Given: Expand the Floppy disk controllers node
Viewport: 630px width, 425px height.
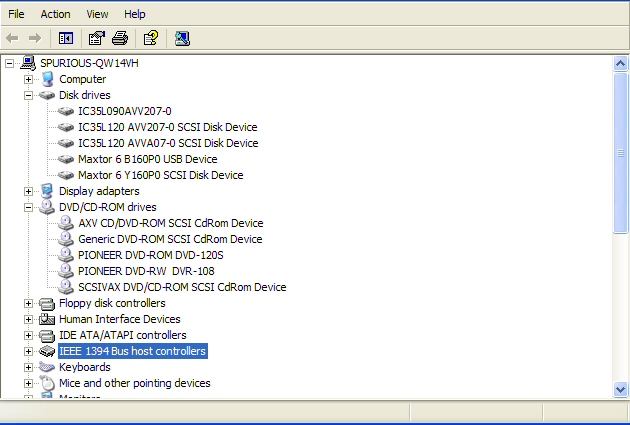Looking at the screenshot, I should click(28, 303).
